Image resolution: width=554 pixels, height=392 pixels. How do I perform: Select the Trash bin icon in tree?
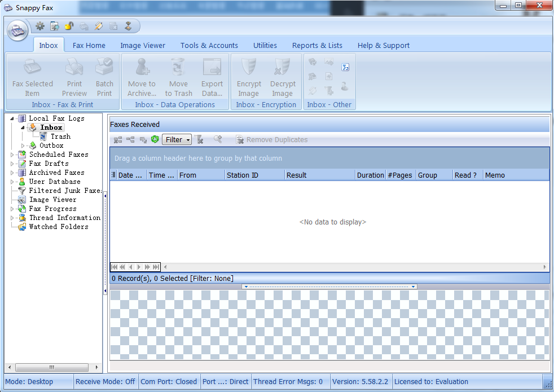pyautogui.click(x=43, y=136)
